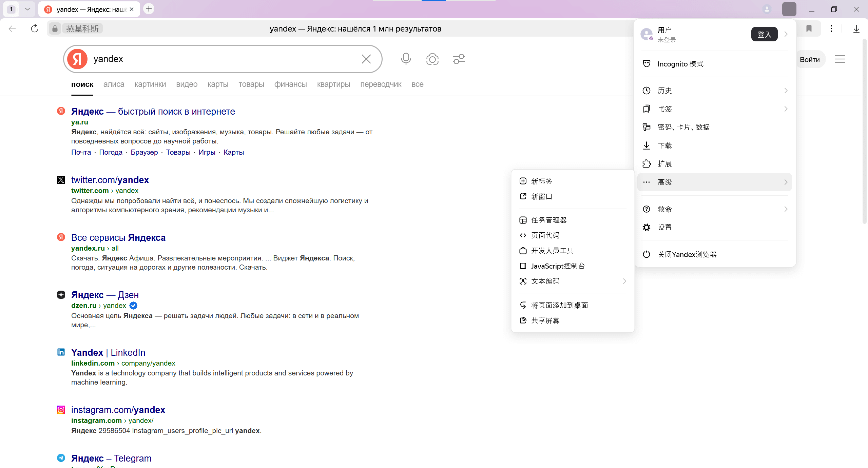Open Incognito 模式 from the menu
Screen dimensions: 868x468
[680, 64]
